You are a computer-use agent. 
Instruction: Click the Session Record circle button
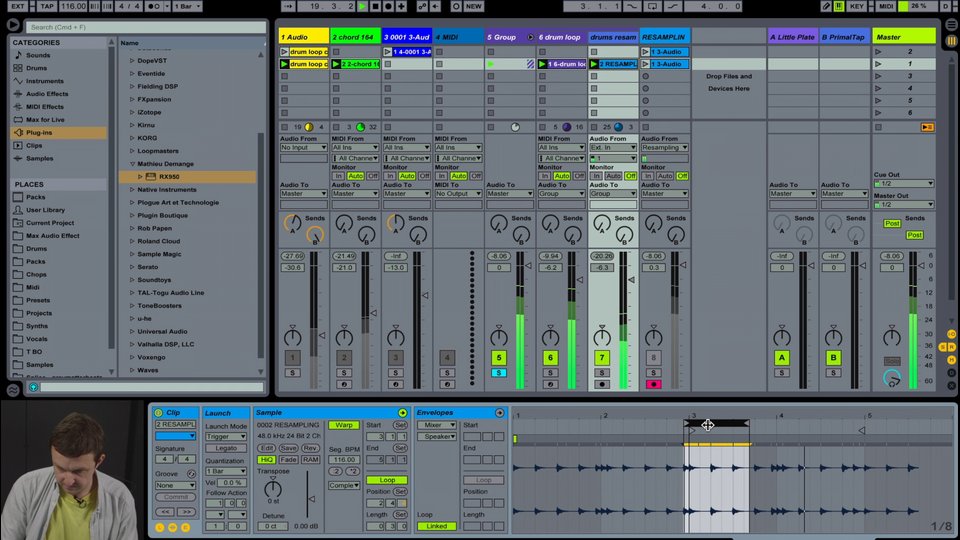click(456, 6)
